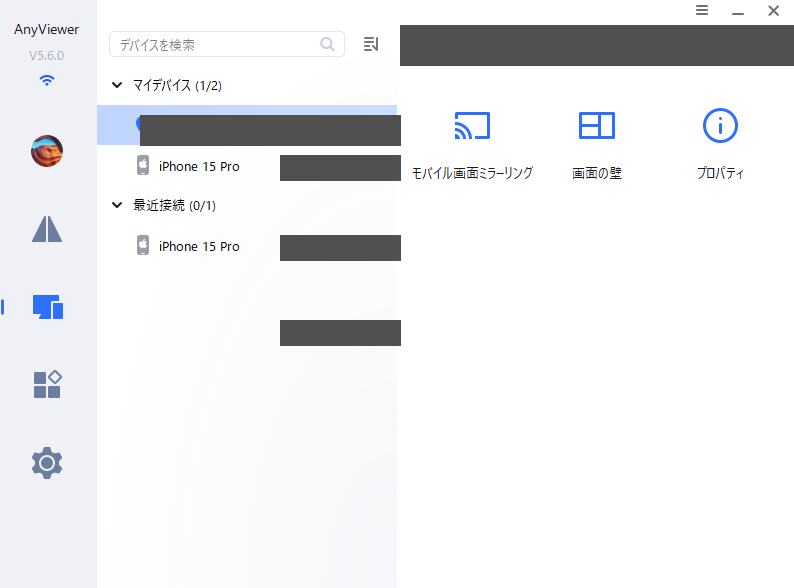Click the V5.6.0 version text
This screenshot has height=588, width=794.
[x=47, y=56]
